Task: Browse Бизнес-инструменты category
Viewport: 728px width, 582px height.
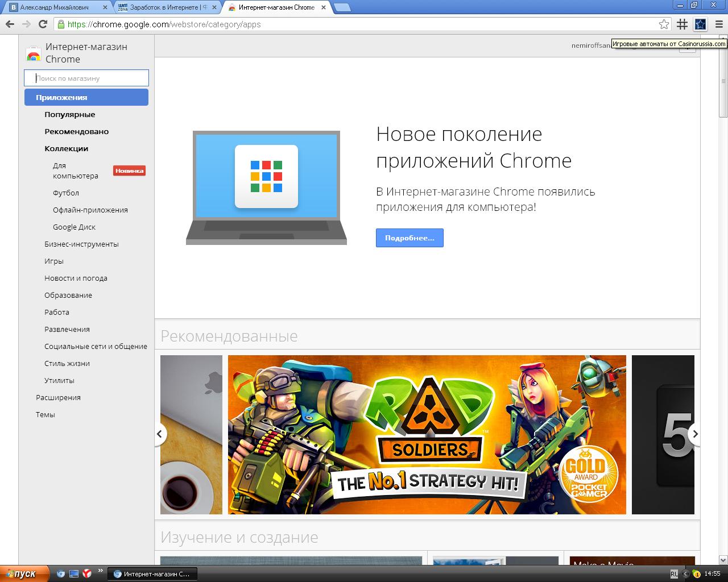Action: [x=81, y=244]
